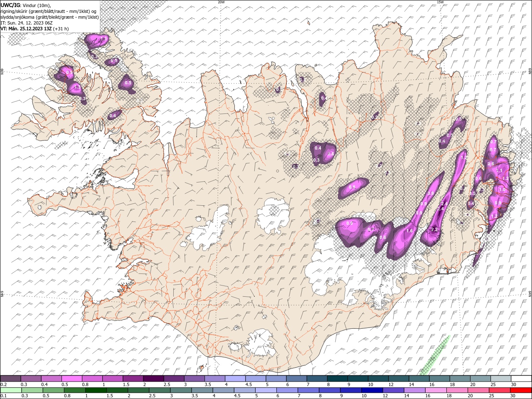Viewport: 532px width, 399px height.
Task: Select the crimson 25 swatch on the bottom scale
Action: click(x=500, y=390)
